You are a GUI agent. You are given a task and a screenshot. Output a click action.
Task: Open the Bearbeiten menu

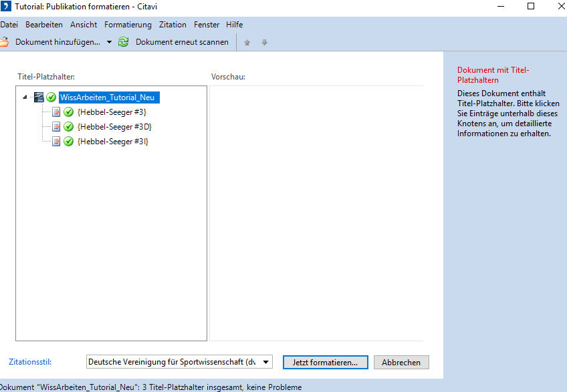(x=44, y=25)
